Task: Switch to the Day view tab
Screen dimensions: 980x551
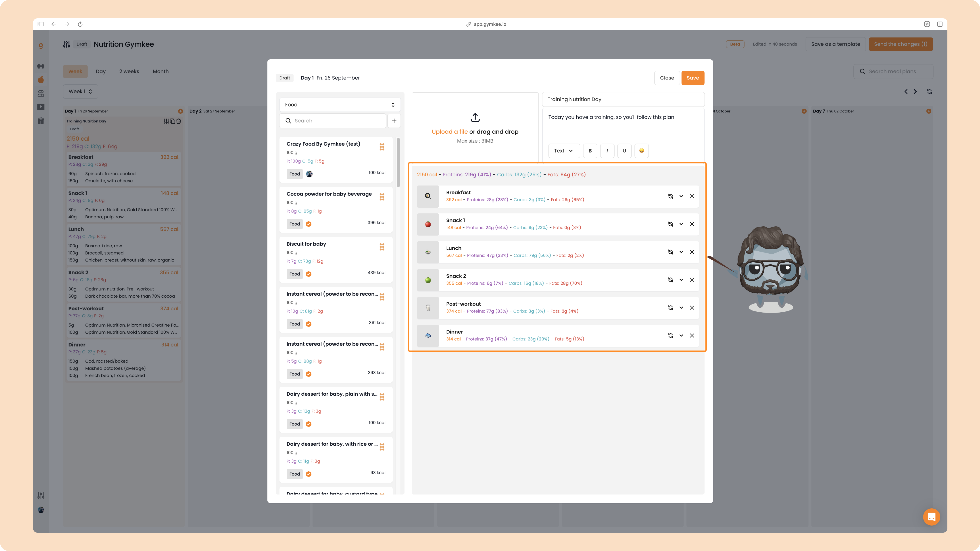Action: [x=101, y=71]
